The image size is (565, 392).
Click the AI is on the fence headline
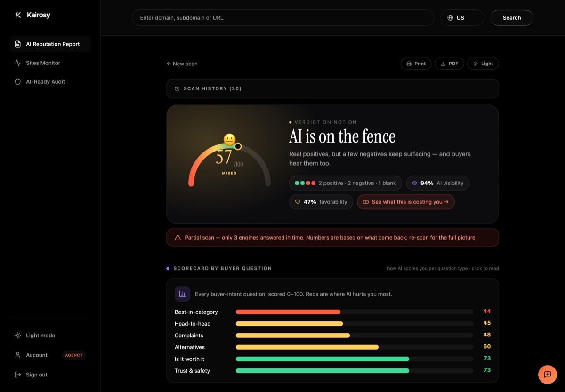click(342, 136)
